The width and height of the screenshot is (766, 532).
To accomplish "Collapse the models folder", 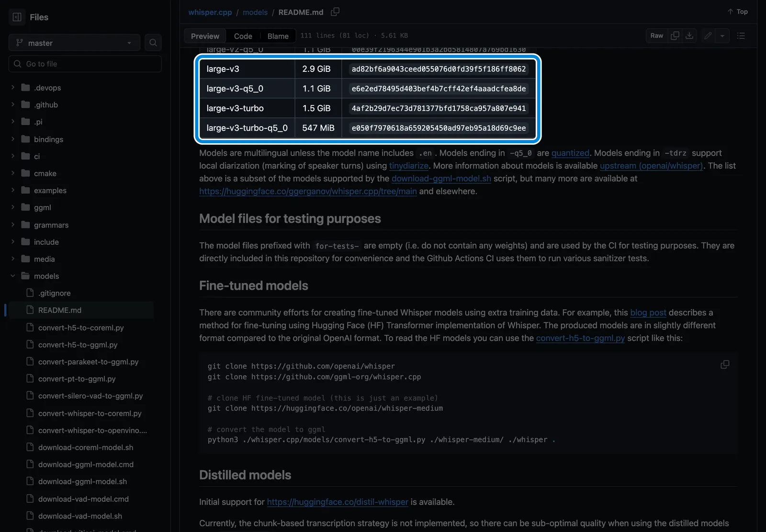I will coord(13,276).
